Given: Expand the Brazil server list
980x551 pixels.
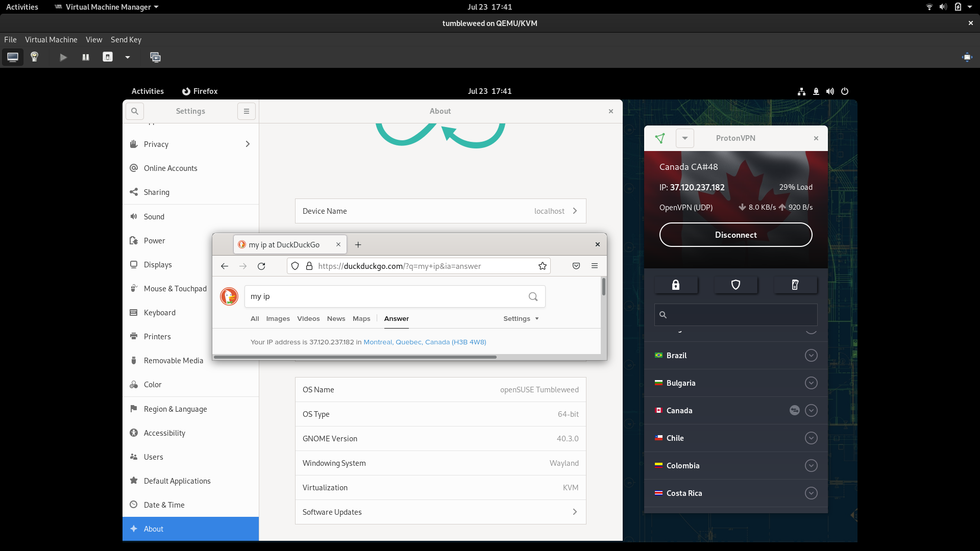Looking at the screenshot, I should [x=811, y=355].
